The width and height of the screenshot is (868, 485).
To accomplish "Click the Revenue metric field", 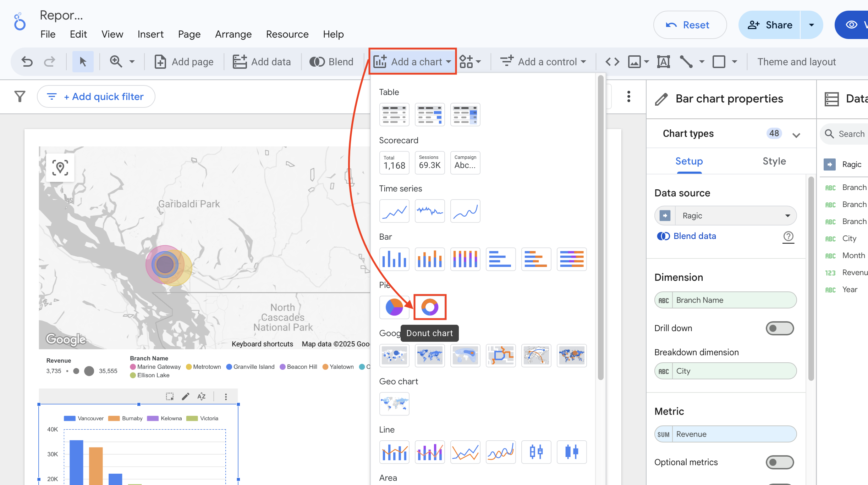I will pyautogui.click(x=725, y=434).
